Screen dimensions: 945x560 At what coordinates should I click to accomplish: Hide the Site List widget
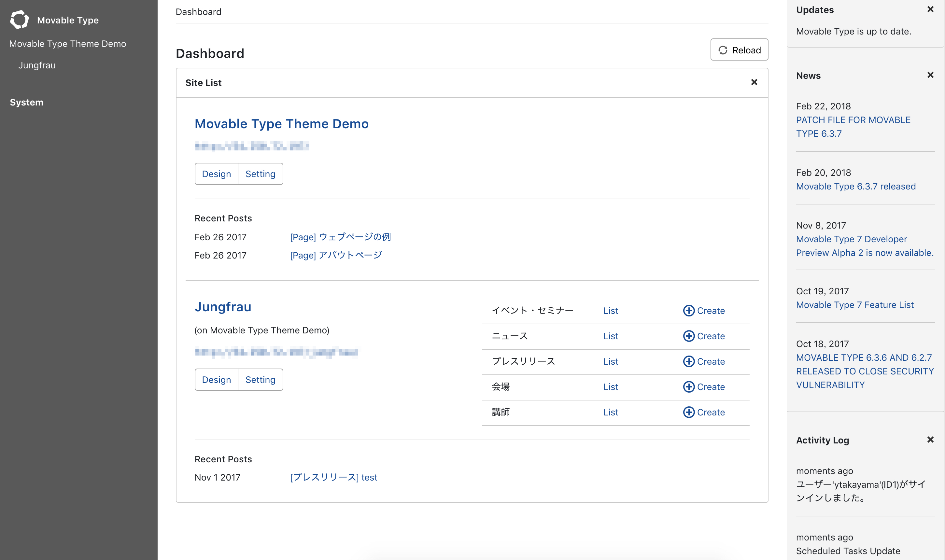(x=754, y=82)
